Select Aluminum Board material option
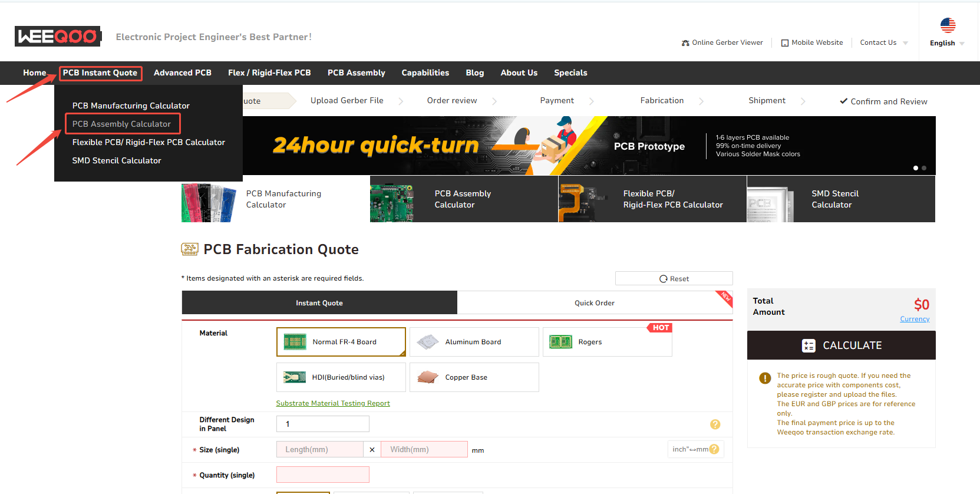The width and height of the screenshot is (980, 494). pos(474,342)
